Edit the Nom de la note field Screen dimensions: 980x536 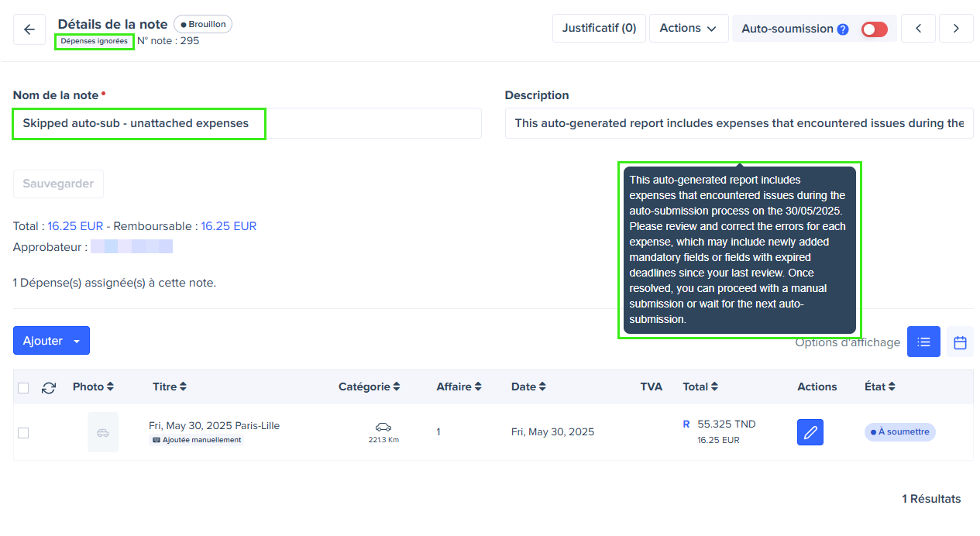click(x=247, y=123)
